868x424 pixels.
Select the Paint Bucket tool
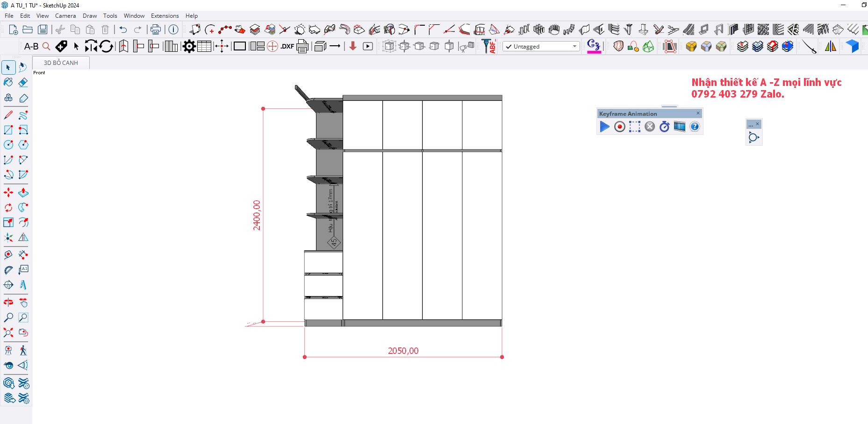8,83
